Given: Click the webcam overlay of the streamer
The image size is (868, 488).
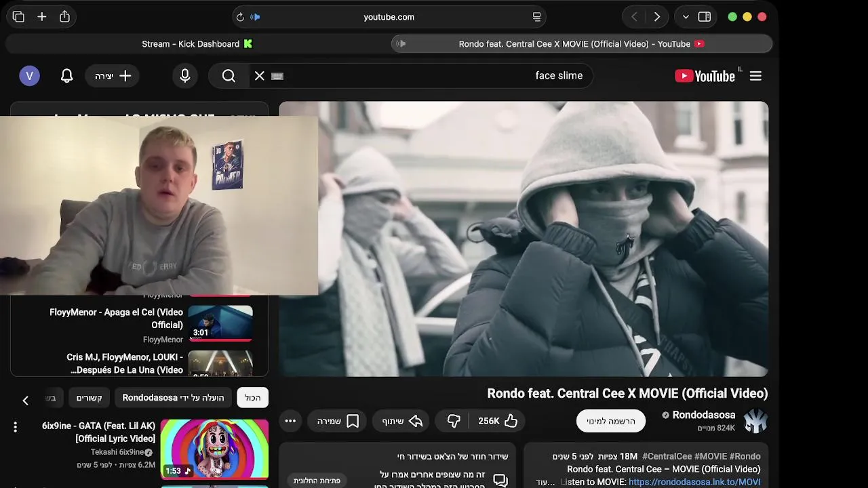Looking at the screenshot, I should click(x=159, y=205).
